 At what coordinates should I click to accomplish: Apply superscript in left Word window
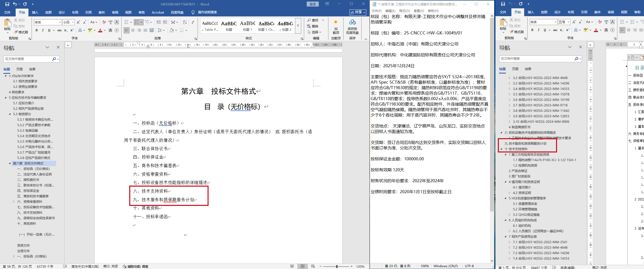[x=72, y=30]
